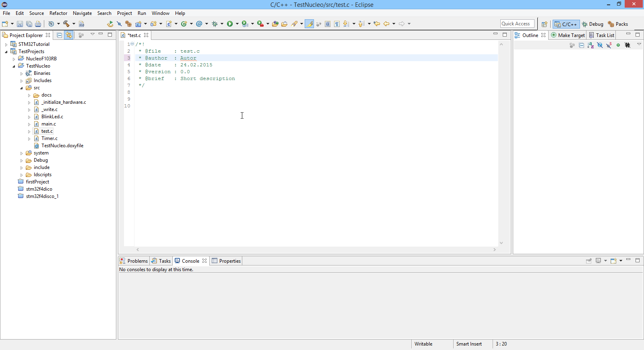Toggle Block Selection mode button
644x350 pixels.
pos(328,24)
